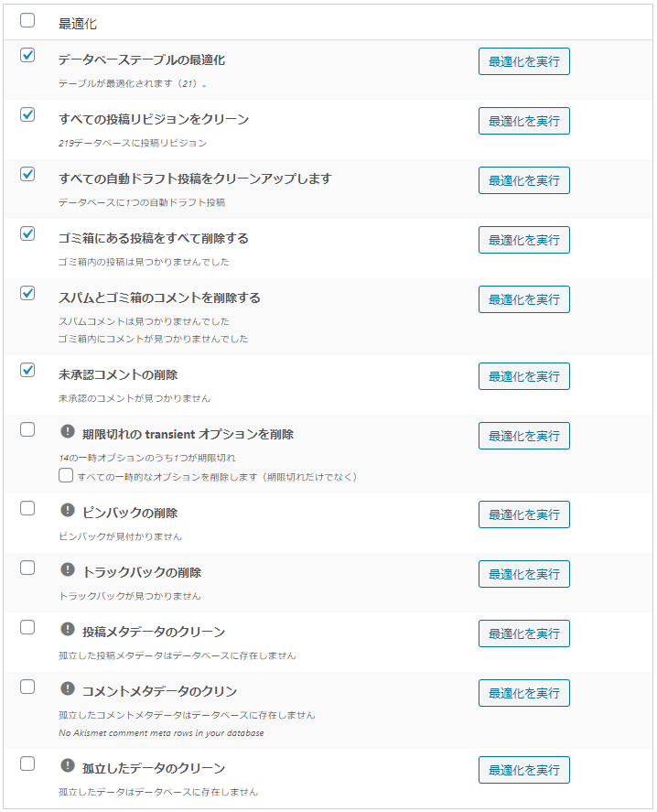This screenshot has width=657, height=812.
Task: Click warning icon beside 孤立したデータのクリーン
Action: pyautogui.click(x=68, y=765)
